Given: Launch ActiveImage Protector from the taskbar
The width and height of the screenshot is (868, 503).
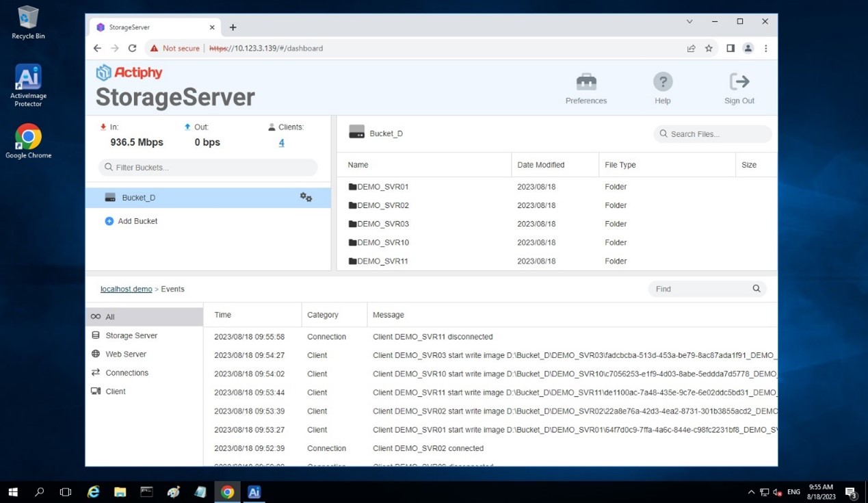Looking at the screenshot, I should pyautogui.click(x=254, y=491).
